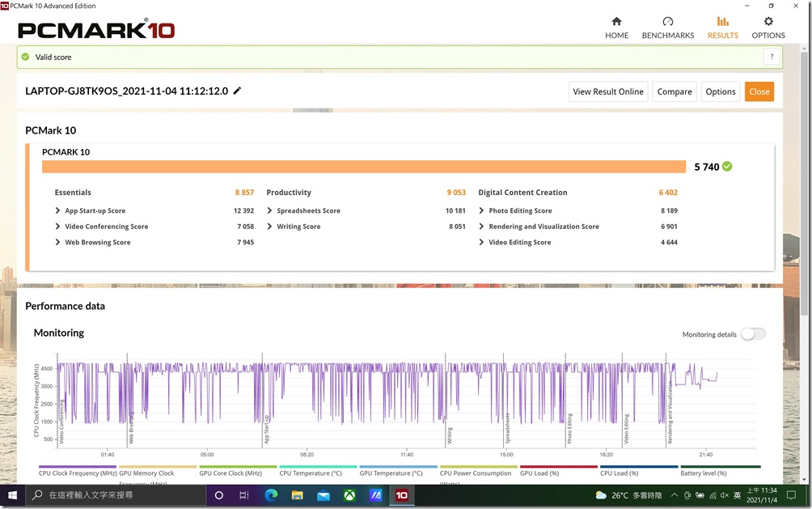Viewport: 812px width, 509px height.
Task: Go to the Home tab icon
Action: coord(616,22)
